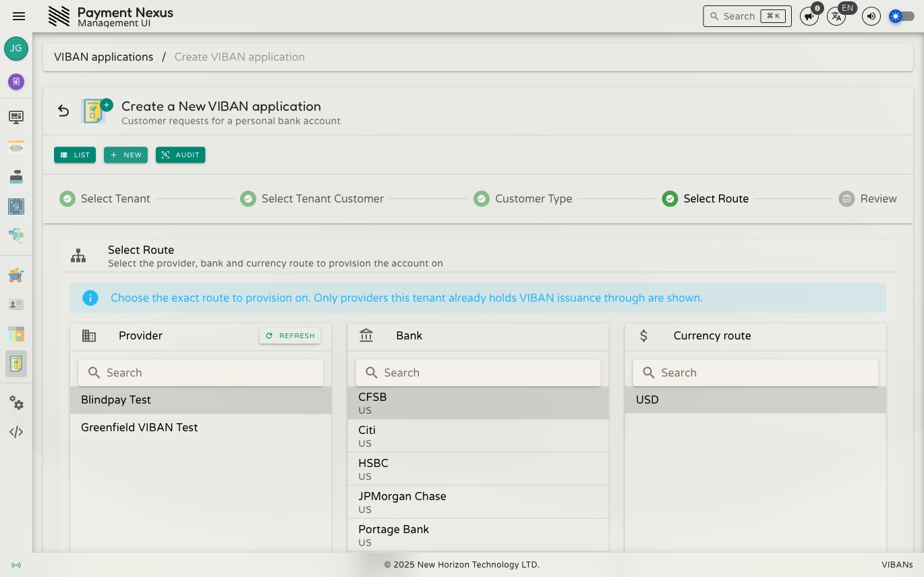Click the NEW button
Viewport: 924px width, 577px height.
click(x=125, y=155)
